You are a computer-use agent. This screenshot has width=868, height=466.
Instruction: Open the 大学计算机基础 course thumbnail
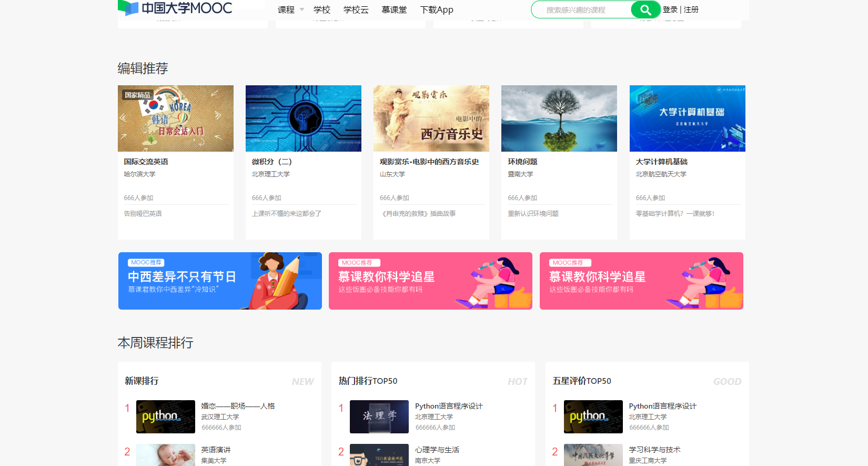click(x=688, y=118)
